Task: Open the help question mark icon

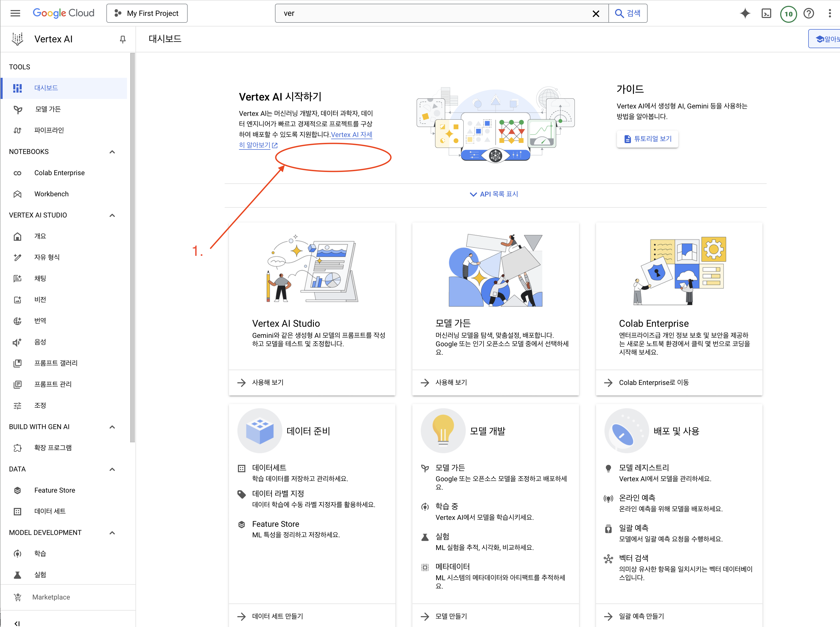Action: 809,14
